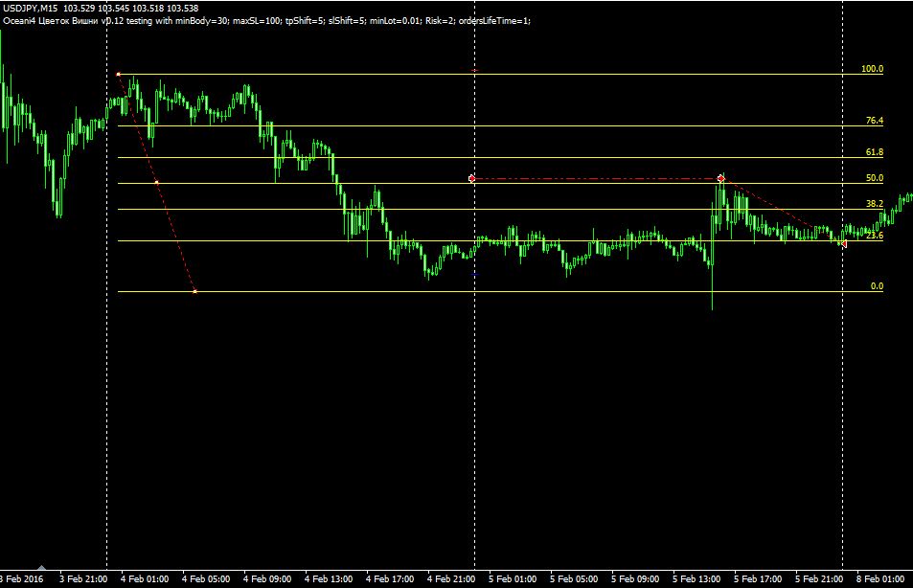Select the red dash-dot trade line between order arrows
Image resolution: width=913 pixels, height=588 pixels.
pyautogui.click(x=596, y=179)
